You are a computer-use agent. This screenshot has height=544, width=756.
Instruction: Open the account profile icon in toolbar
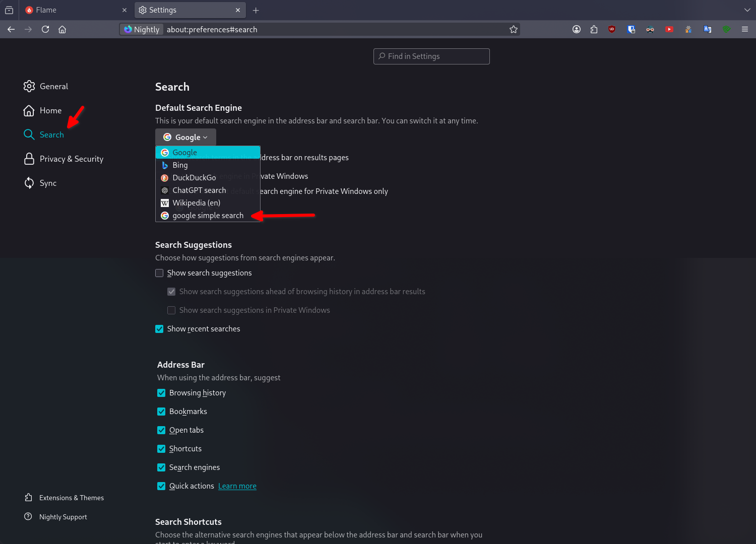[577, 29]
